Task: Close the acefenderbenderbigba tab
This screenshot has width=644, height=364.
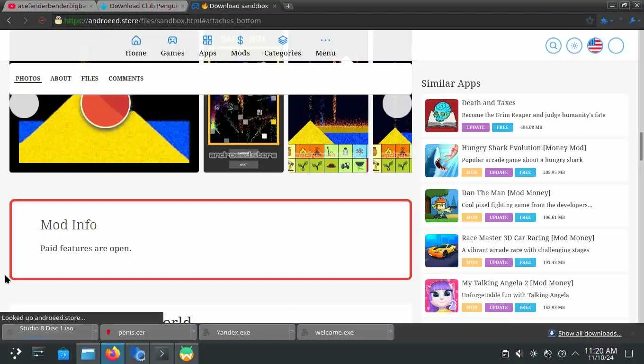Action: coord(90,6)
